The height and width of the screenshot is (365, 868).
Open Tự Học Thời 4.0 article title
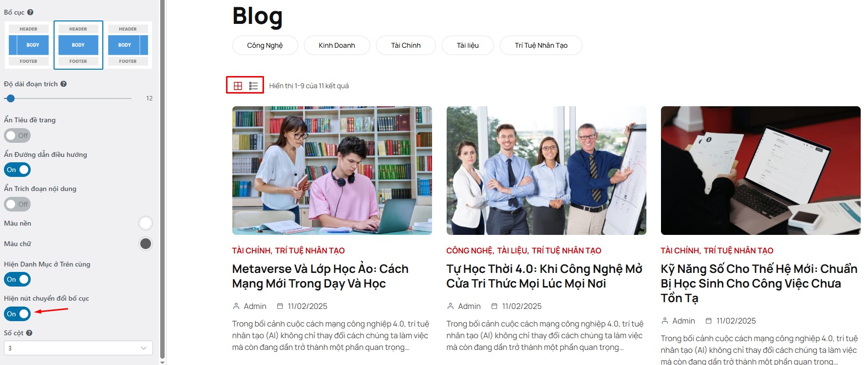pyautogui.click(x=545, y=276)
